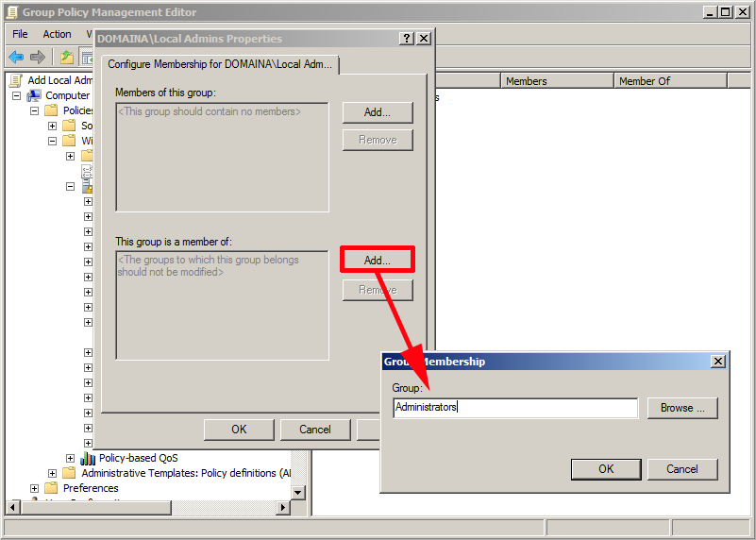Viewport: 756px width, 540px height.
Task: Select Preferences tree item
Action: pyautogui.click(x=91, y=488)
